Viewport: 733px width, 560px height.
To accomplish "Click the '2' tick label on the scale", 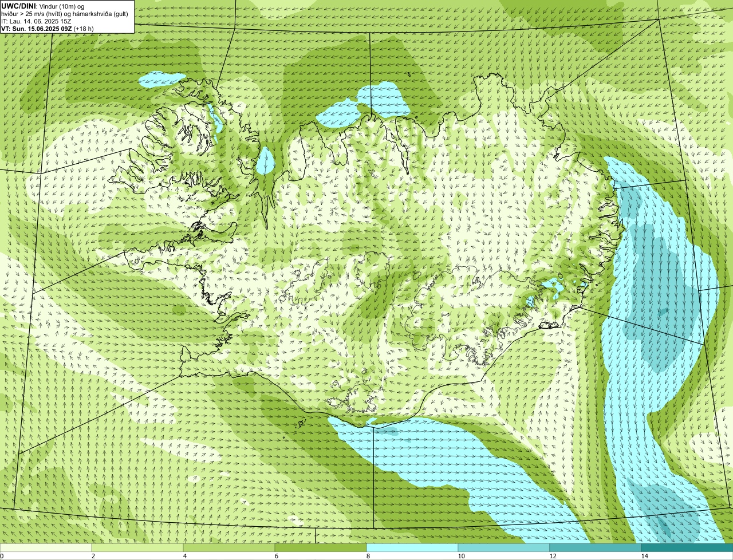I will point(93,556).
